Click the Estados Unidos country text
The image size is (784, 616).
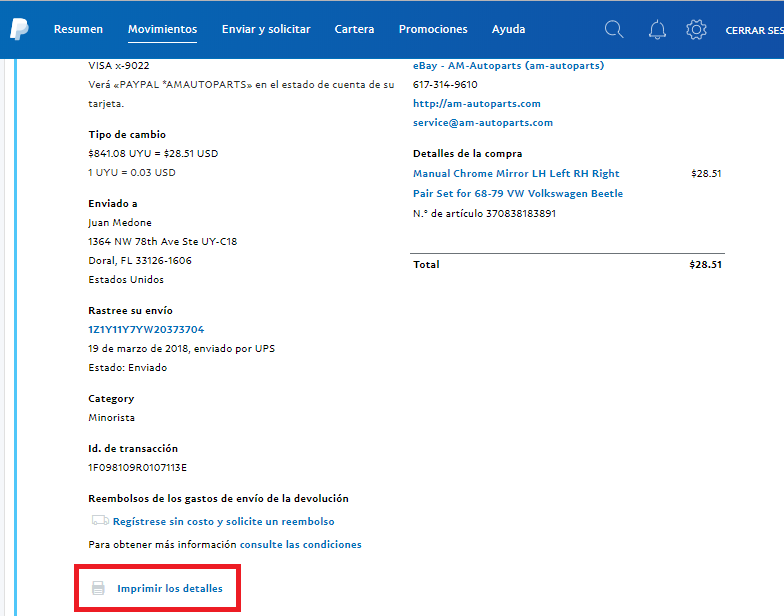pos(126,280)
